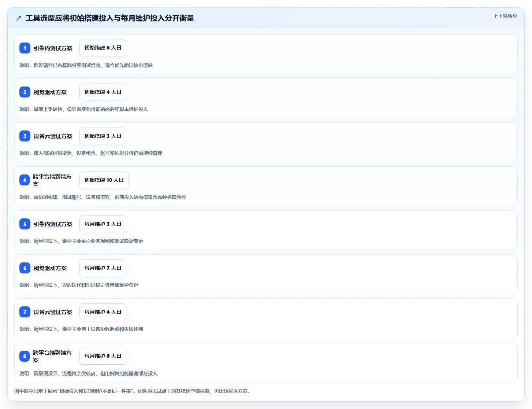
Task: Select the 每月维护 6 人日 chip
Action: click(x=103, y=356)
